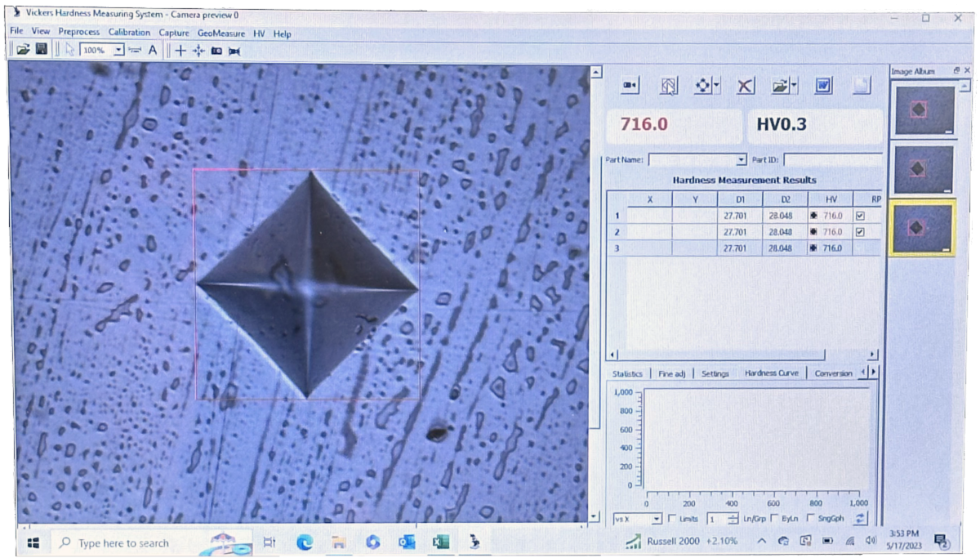Viewport: 980px width, 558px height.
Task: Export results with the Word document icon
Action: point(823,86)
